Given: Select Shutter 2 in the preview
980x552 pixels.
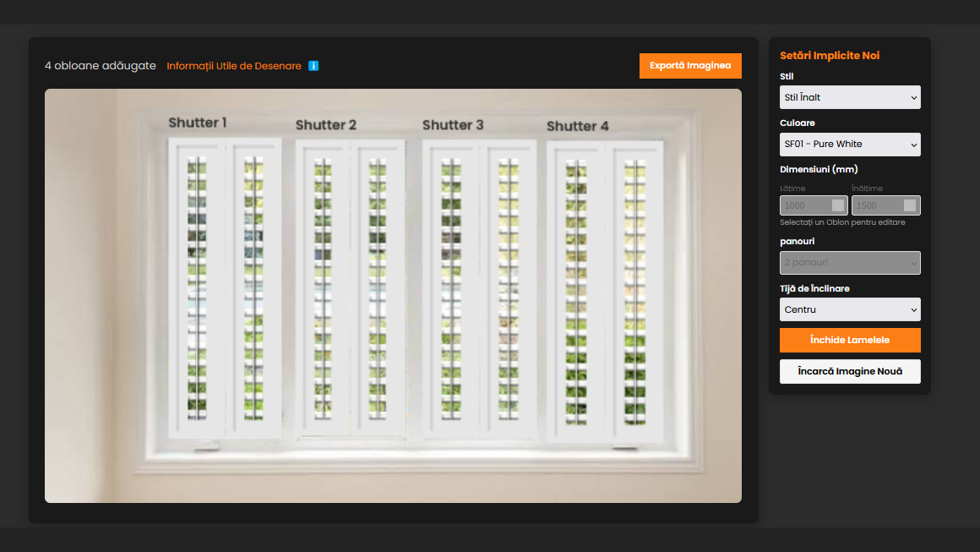Looking at the screenshot, I should click(x=351, y=288).
